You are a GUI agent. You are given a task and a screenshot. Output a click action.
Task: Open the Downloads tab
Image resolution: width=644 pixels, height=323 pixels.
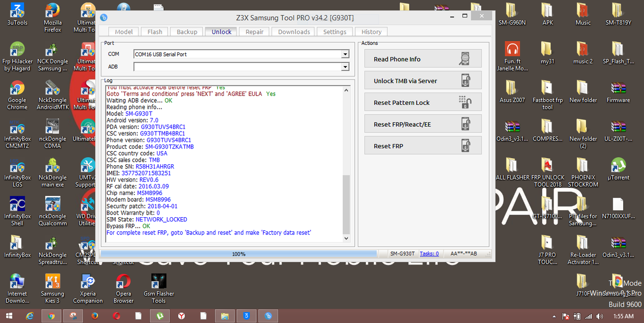294,32
